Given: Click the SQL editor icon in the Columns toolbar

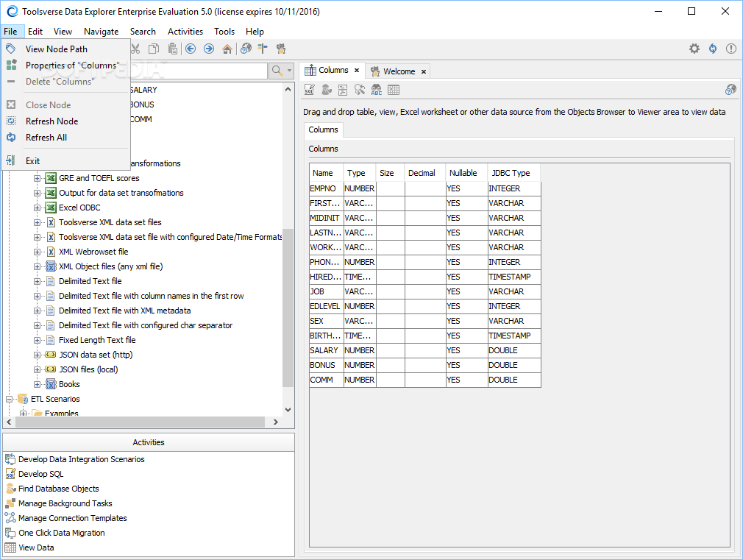Looking at the screenshot, I should point(310,90).
